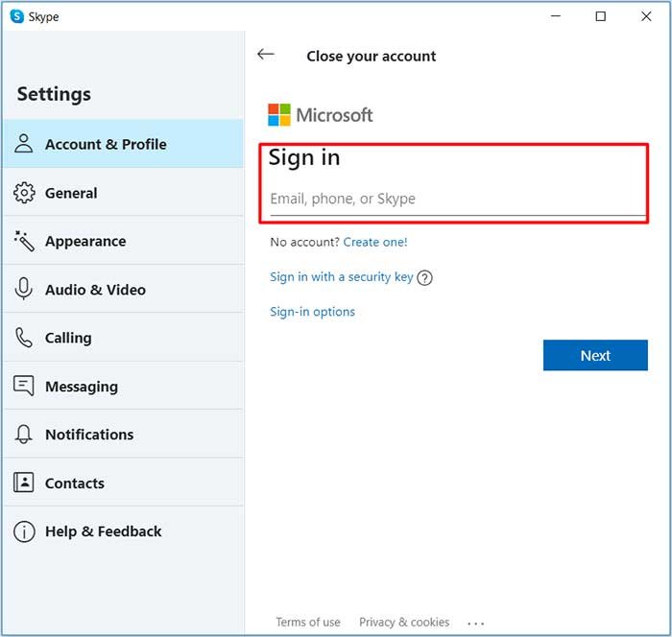The width and height of the screenshot is (672, 637).
Task: Open Account & Profile settings
Action: 124,144
